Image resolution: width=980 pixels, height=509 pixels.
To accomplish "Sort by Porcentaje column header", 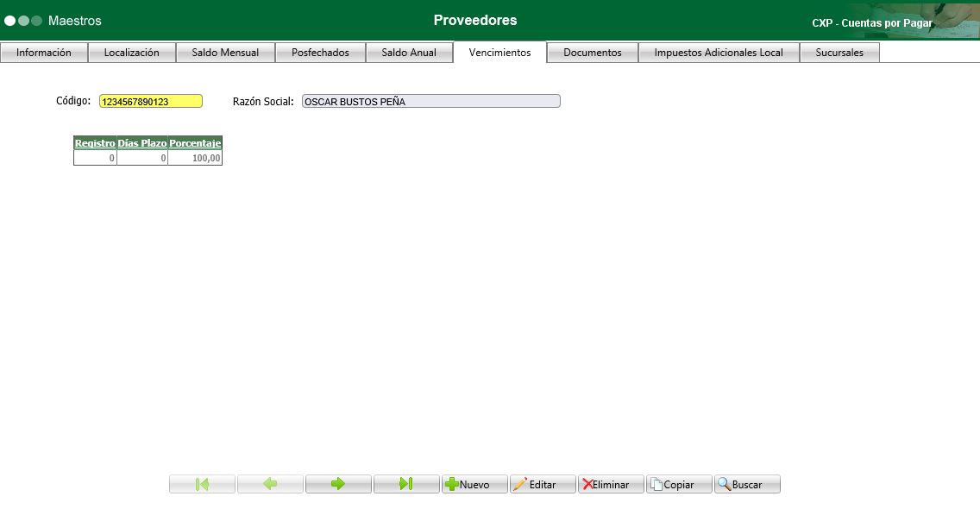I will [195, 143].
